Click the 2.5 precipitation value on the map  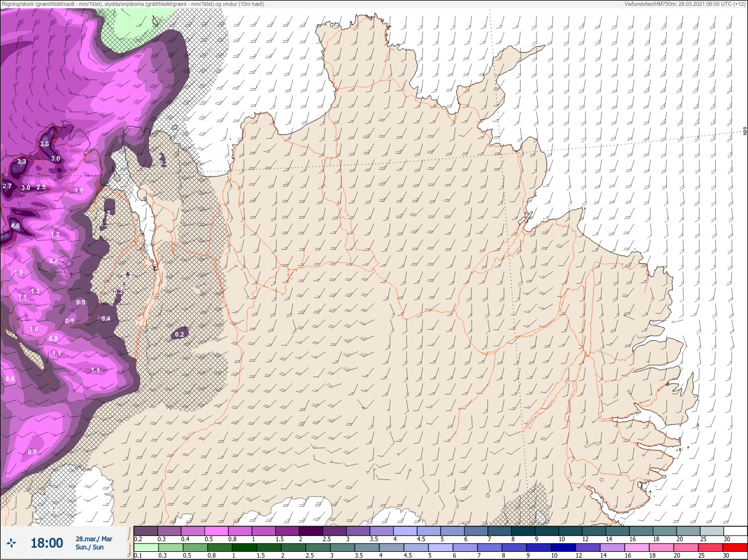click(41, 187)
